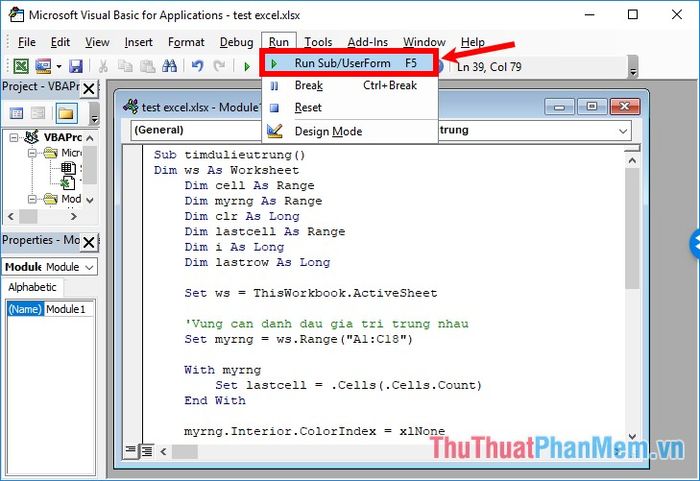Click code window scroll up arrow

coord(632,160)
